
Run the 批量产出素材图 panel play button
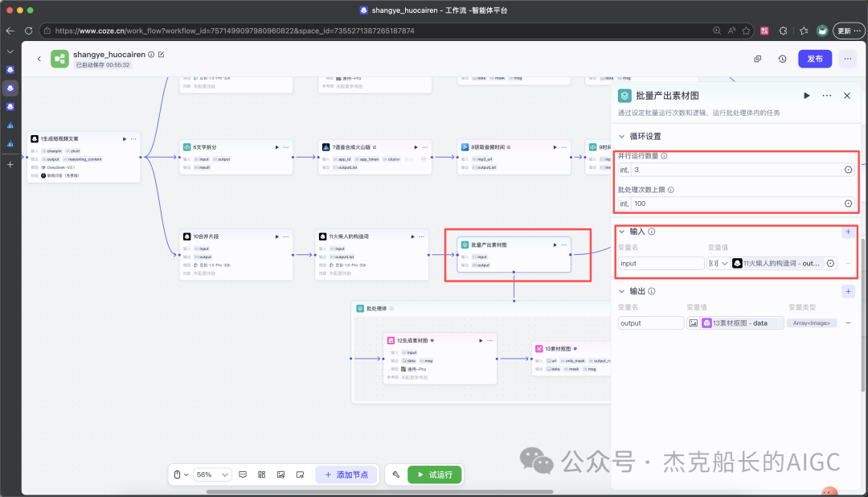(807, 96)
